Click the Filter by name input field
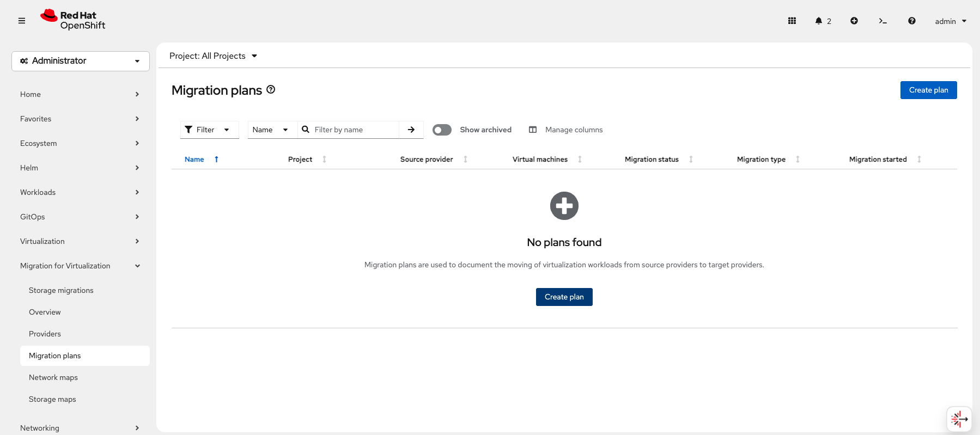The height and width of the screenshot is (435, 980). click(354, 130)
